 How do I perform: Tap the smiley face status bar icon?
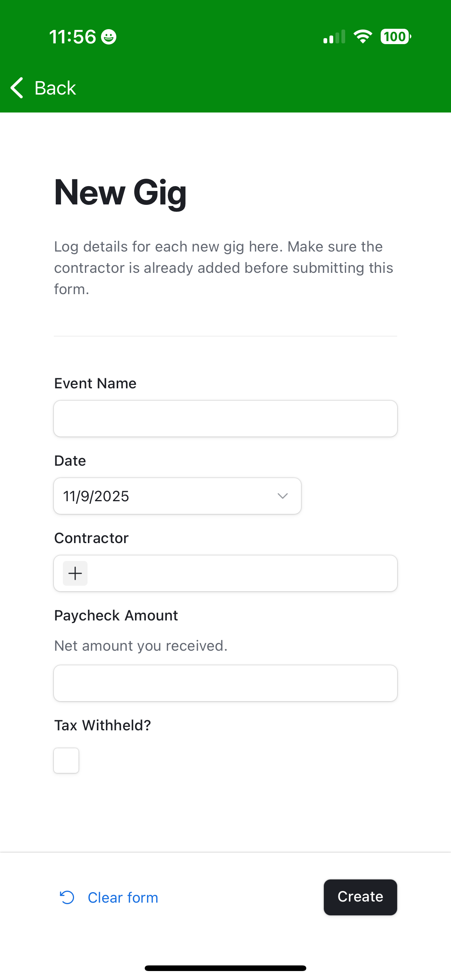(108, 37)
